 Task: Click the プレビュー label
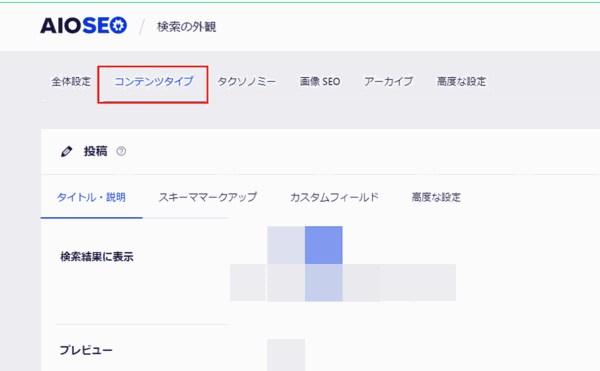pyautogui.click(x=86, y=350)
